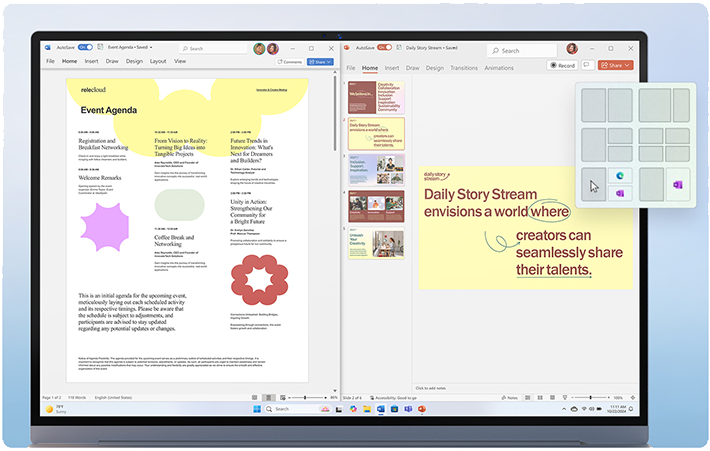Open Microsoft Teams icon on taskbar

point(408,409)
